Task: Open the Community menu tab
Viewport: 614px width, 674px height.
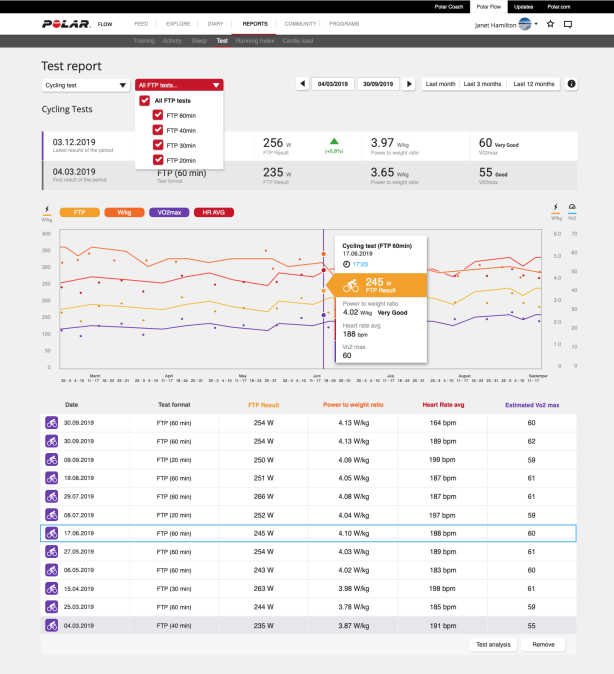Action: pyautogui.click(x=299, y=23)
